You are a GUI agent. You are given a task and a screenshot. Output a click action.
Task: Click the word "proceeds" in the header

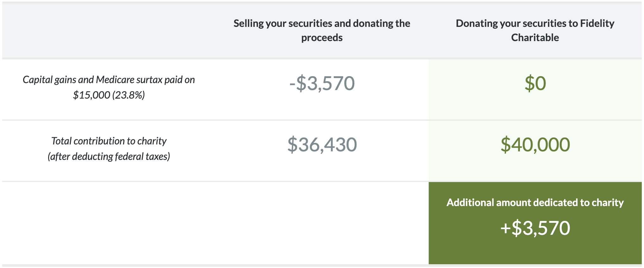(322, 38)
